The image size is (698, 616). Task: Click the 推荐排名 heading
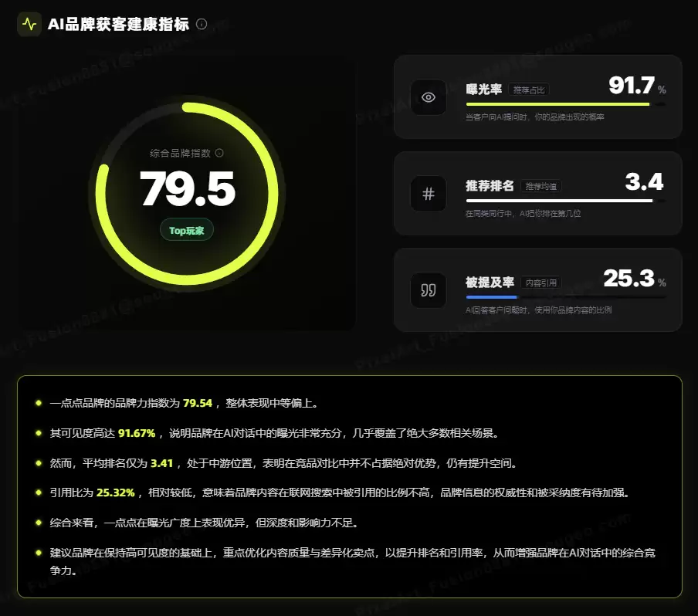[490, 185]
